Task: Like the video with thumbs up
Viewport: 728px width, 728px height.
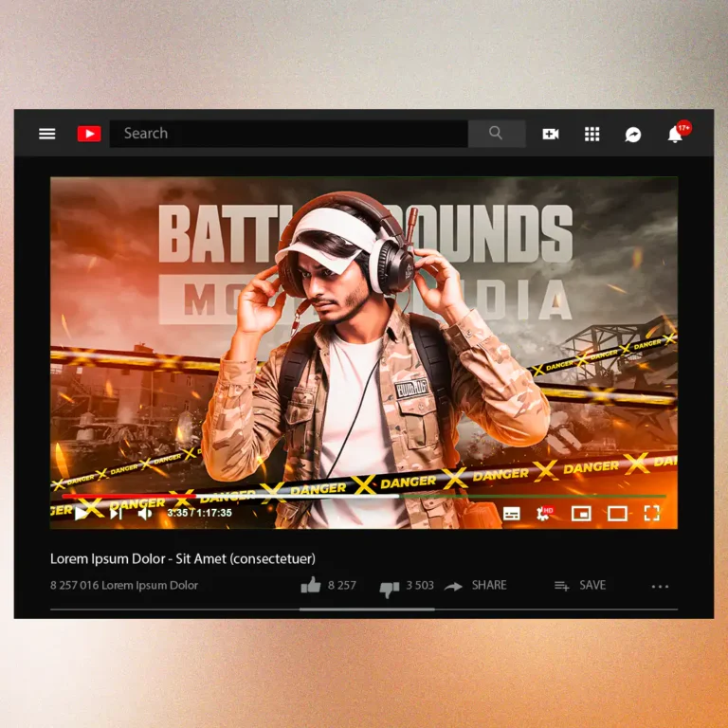Action: point(310,586)
